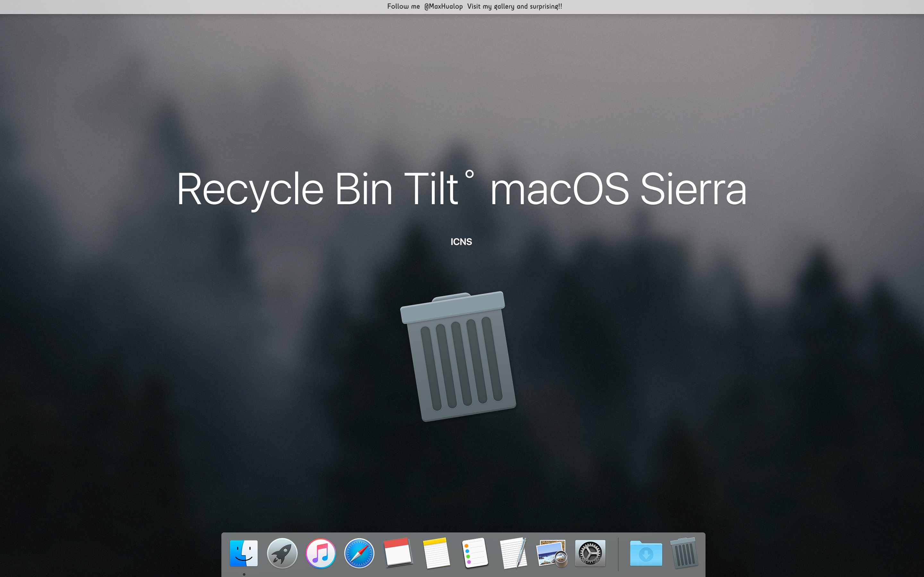Launch iTunes in the dock
Image resolution: width=924 pixels, height=577 pixels.
tap(321, 553)
